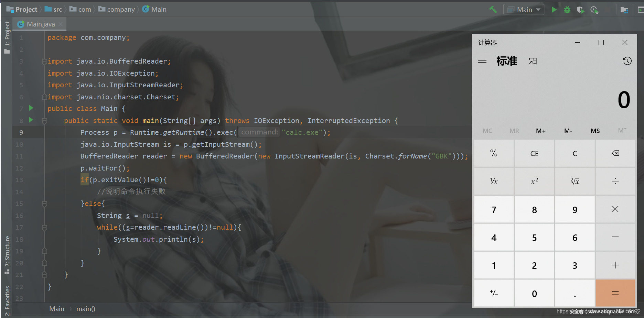Open calculator history clock icon
The image size is (644, 318).
[627, 61]
